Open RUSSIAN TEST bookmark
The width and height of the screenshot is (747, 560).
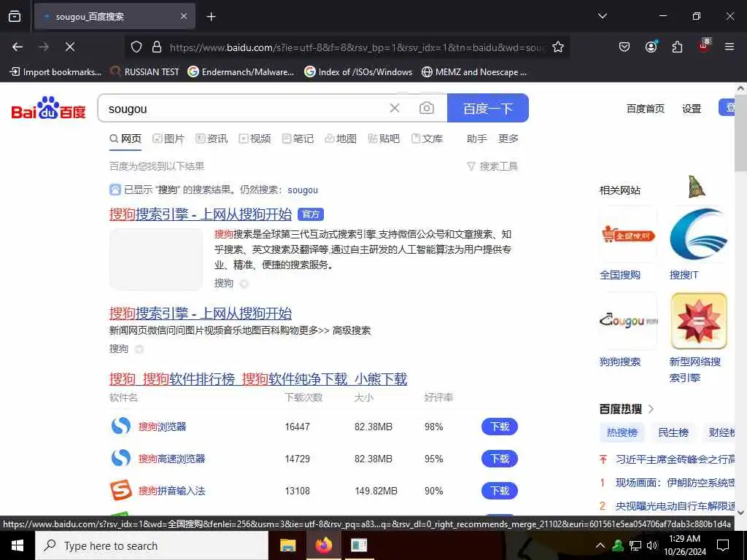point(145,72)
